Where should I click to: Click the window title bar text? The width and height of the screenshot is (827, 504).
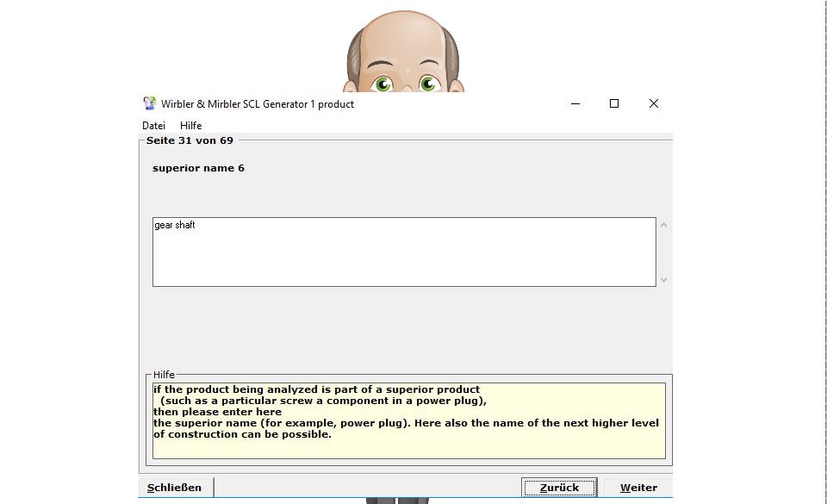258,104
